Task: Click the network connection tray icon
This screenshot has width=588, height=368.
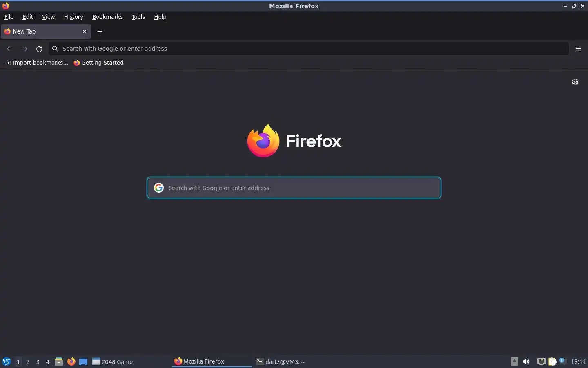Action: [541, 361]
